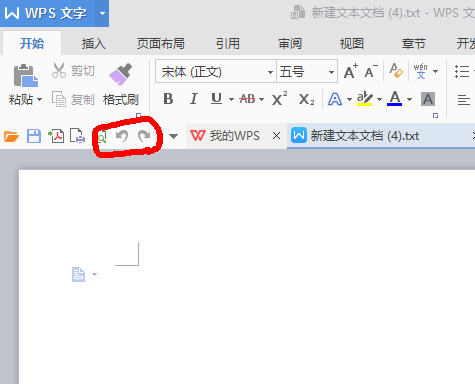Export to PDF icon
475x384 pixels.
[x=56, y=136]
